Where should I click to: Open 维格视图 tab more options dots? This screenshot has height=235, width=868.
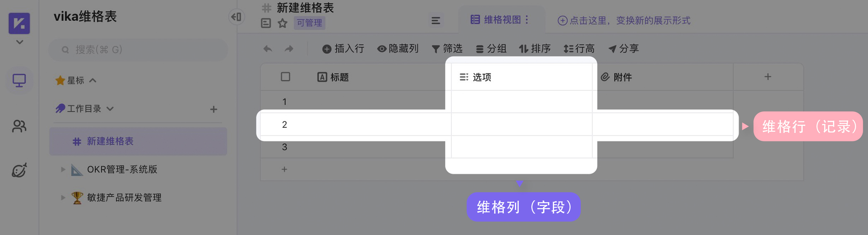tap(527, 20)
